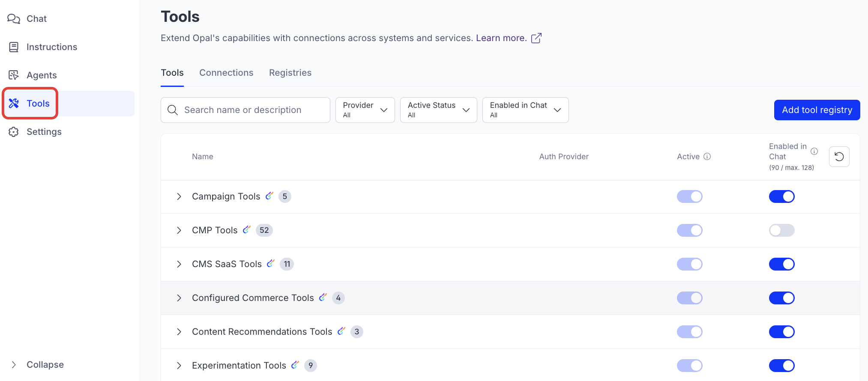Click the reset refresh icon in table header
Viewport: 868px width, 381px height.
click(839, 157)
